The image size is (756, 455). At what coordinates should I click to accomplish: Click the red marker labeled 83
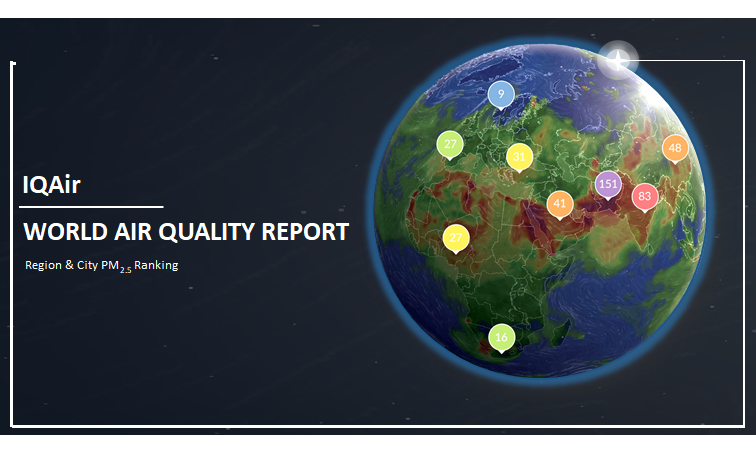[644, 196]
